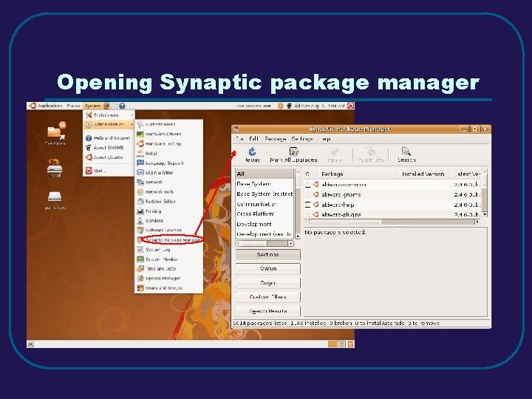Click the down arrow of the category list scrollbar
Image resolution: width=532 pixels, height=399 pixels.
(x=298, y=236)
